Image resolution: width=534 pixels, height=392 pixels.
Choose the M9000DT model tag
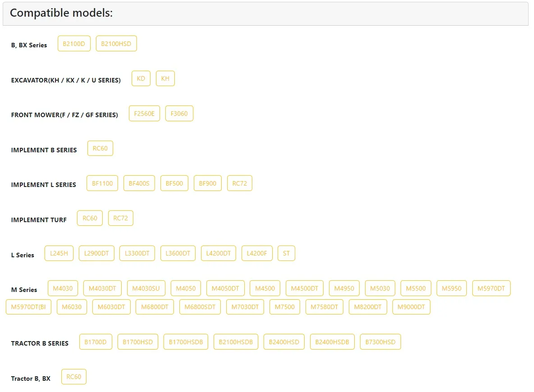[x=411, y=306]
